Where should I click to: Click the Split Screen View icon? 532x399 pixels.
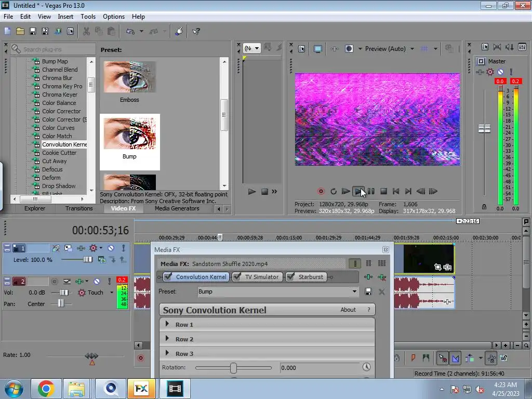(349, 49)
